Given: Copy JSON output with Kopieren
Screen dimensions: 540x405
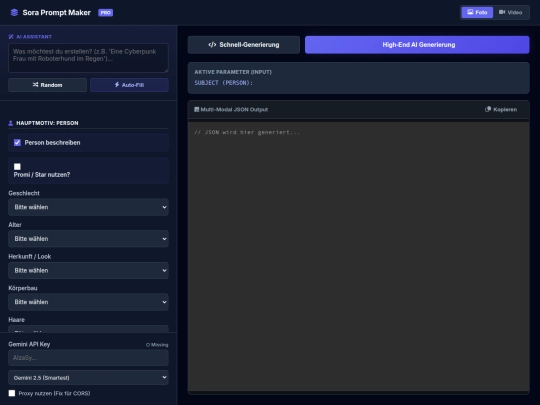Looking at the screenshot, I should coord(501,110).
